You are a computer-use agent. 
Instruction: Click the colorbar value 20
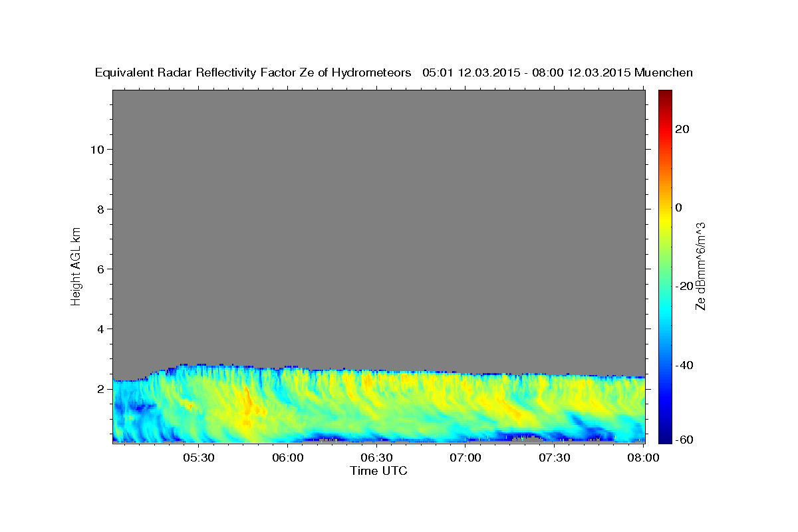click(x=682, y=129)
